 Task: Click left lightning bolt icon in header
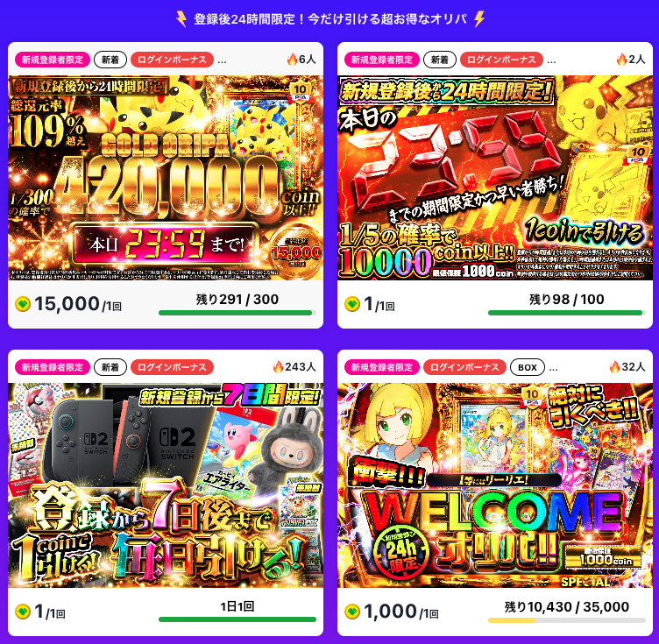(181, 19)
